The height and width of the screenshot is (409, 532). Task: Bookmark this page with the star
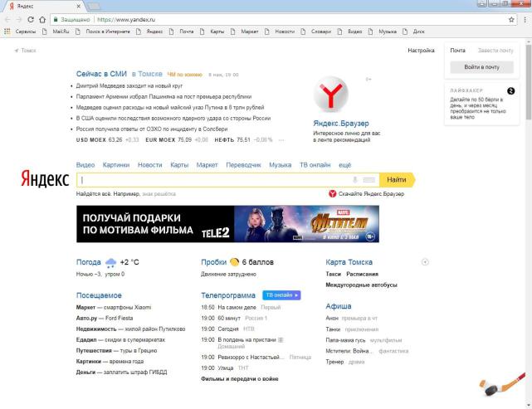pos(511,20)
